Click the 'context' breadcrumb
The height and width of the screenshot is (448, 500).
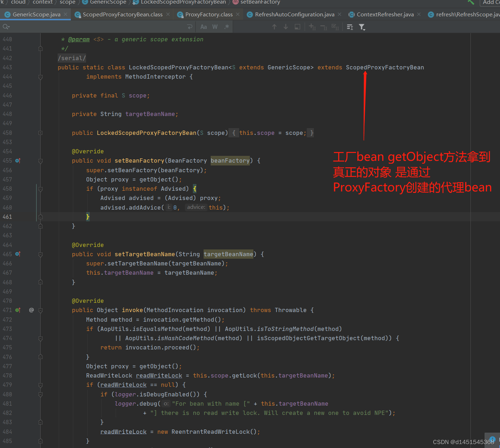(x=43, y=2)
